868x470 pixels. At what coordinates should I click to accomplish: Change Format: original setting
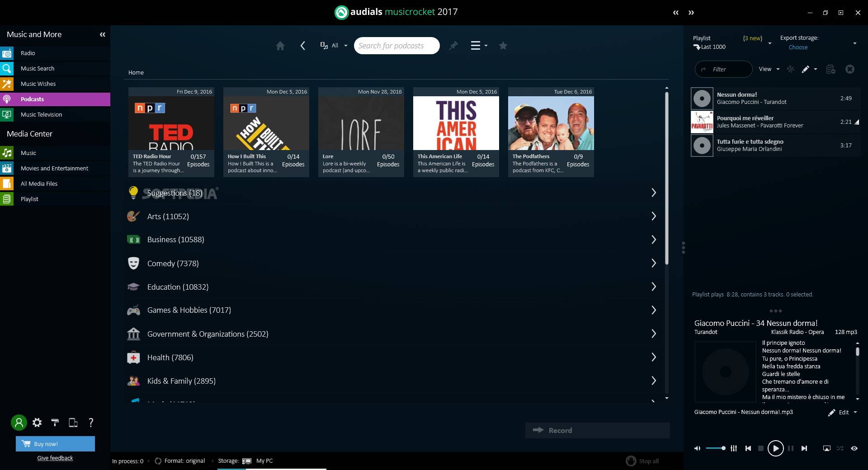pos(180,461)
